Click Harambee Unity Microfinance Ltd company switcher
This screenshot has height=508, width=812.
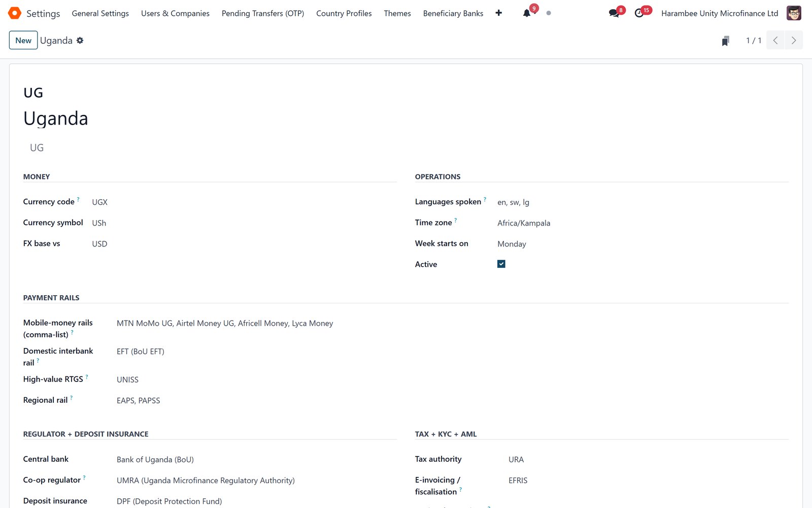(x=720, y=13)
